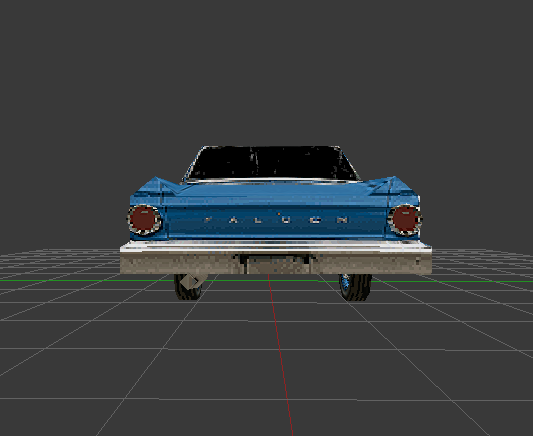The height and width of the screenshot is (436, 533).
Task: Click the white top edge of the rear bumper
Action: coord(276,246)
